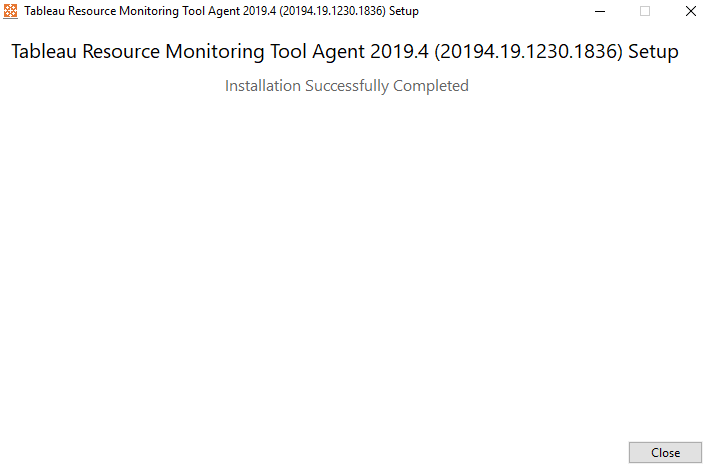Close the window using the title bar X
The height and width of the screenshot is (474, 712).
[690, 11]
